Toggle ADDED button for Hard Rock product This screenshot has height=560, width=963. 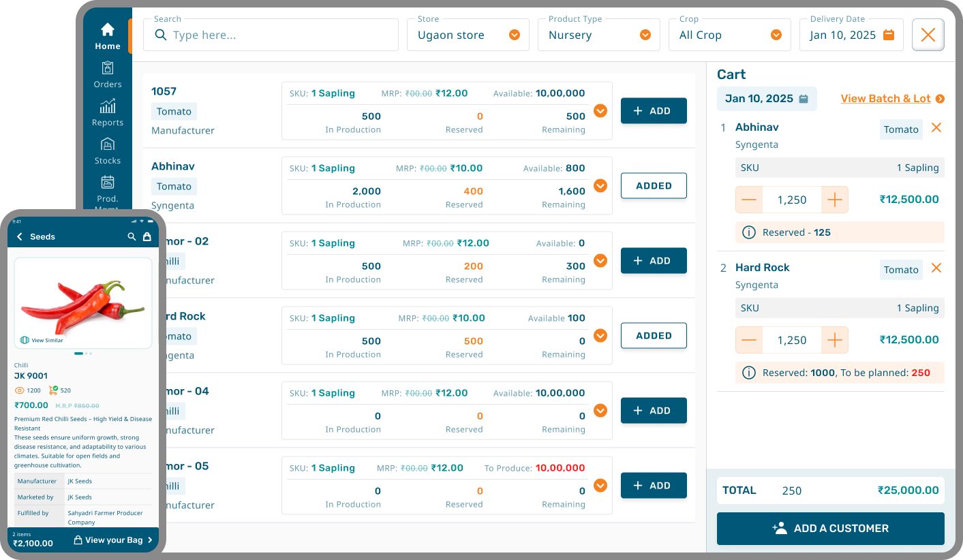pos(653,335)
